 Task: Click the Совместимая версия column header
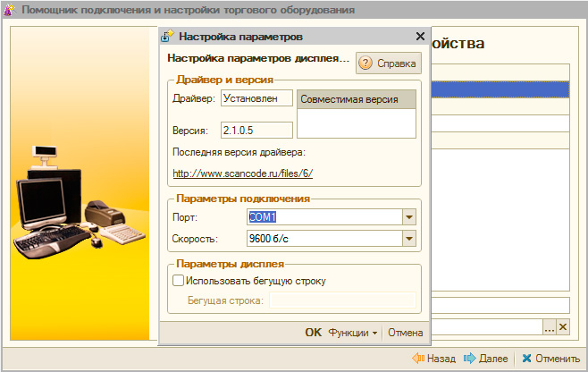pos(356,98)
